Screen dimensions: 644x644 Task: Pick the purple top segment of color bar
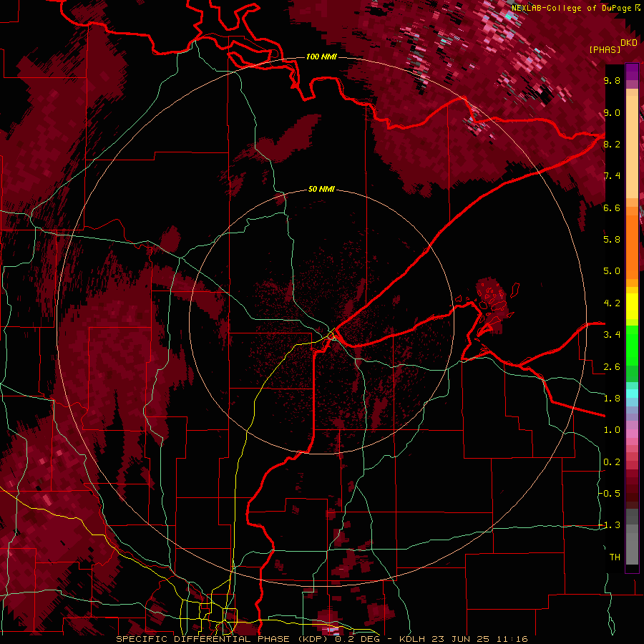point(632,72)
